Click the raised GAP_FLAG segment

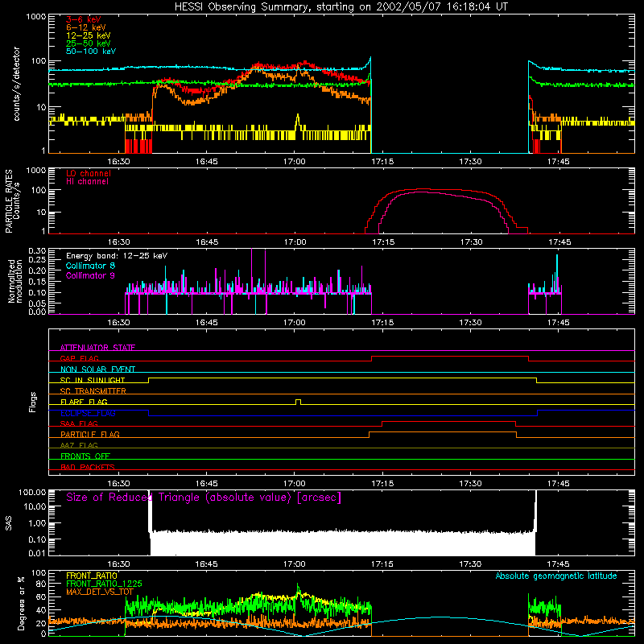[450, 357]
